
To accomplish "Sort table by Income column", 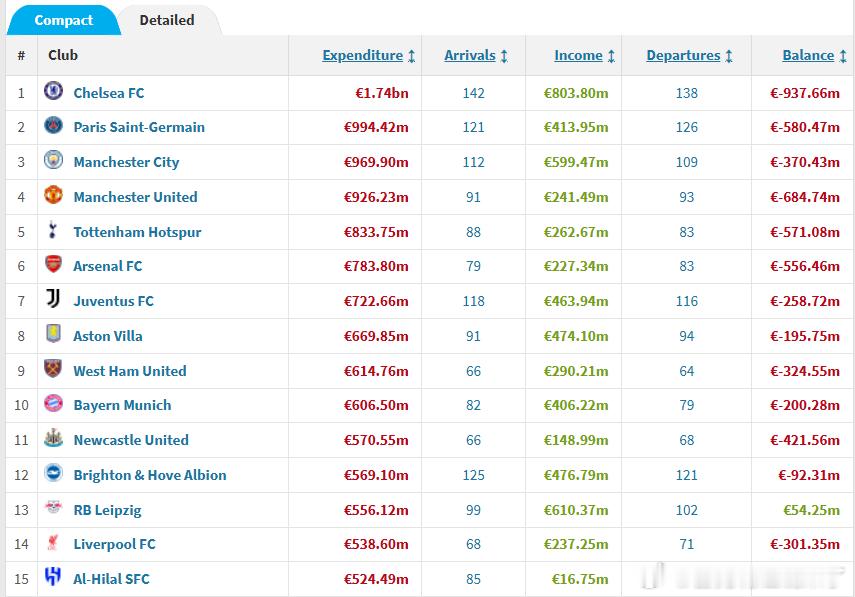I will 578,56.
